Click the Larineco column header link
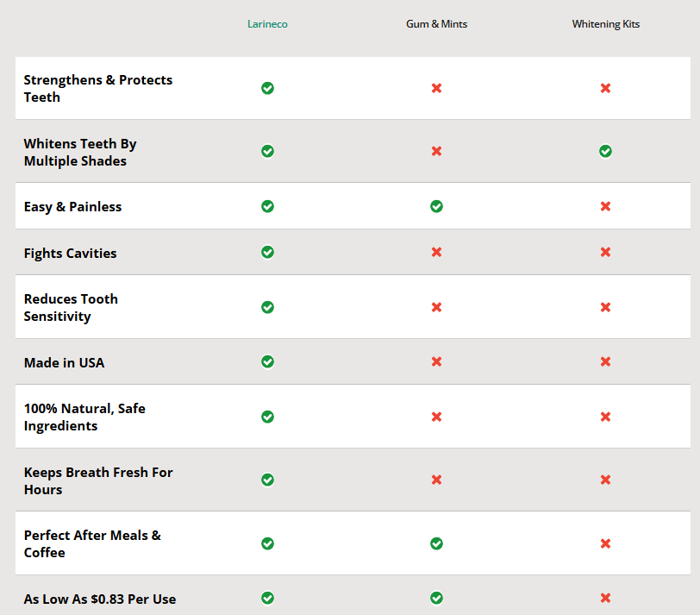This screenshot has width=700, height=615. 267,24
